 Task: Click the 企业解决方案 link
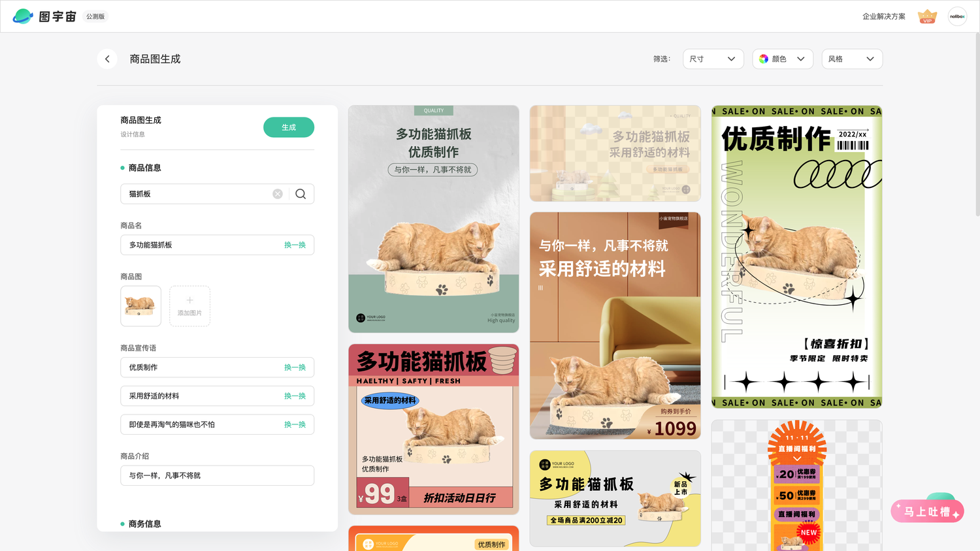(x=884, y=16)
